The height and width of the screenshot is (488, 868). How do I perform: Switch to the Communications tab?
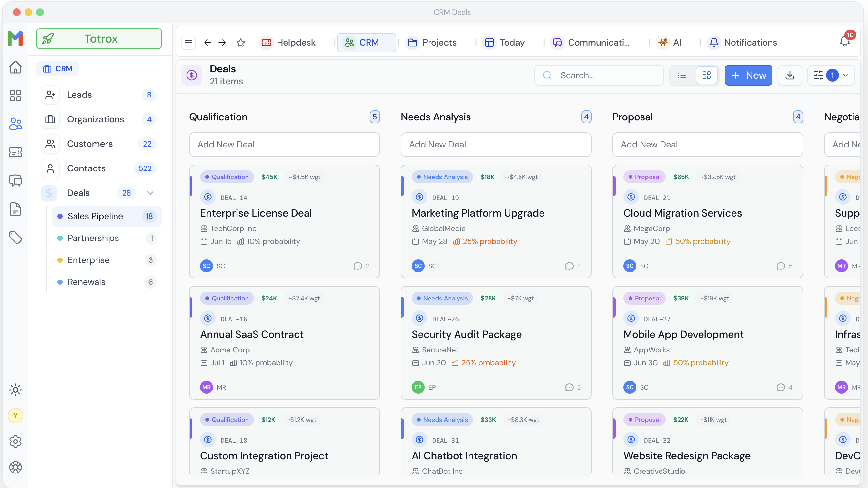[591, 43]
